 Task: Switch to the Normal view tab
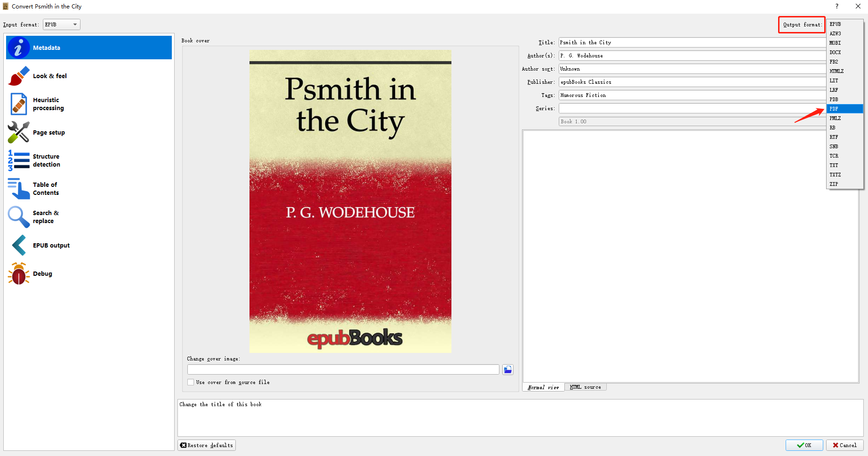(543, 387)
